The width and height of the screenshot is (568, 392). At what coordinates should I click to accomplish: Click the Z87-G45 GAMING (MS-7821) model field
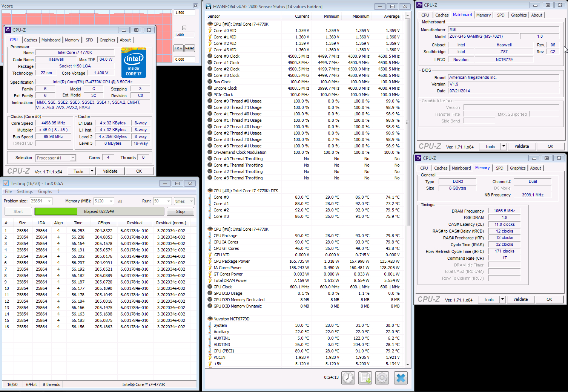pyautogui.click(x=484, y=37)
